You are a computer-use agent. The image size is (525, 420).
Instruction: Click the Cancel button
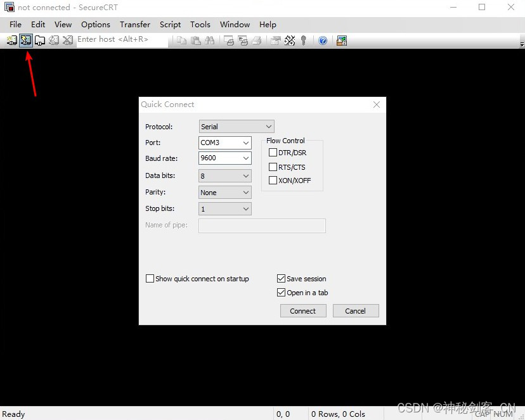[x=356, y=311]
